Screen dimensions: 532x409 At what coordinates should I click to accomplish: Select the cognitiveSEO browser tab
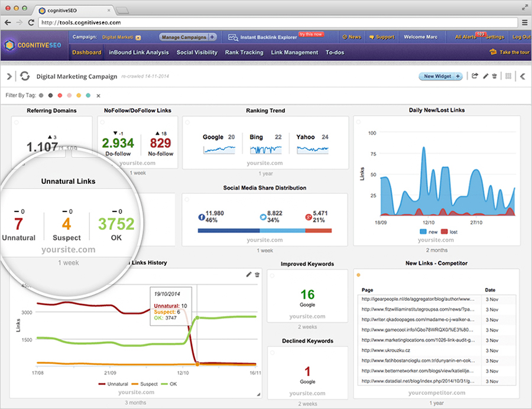(74, 11)
